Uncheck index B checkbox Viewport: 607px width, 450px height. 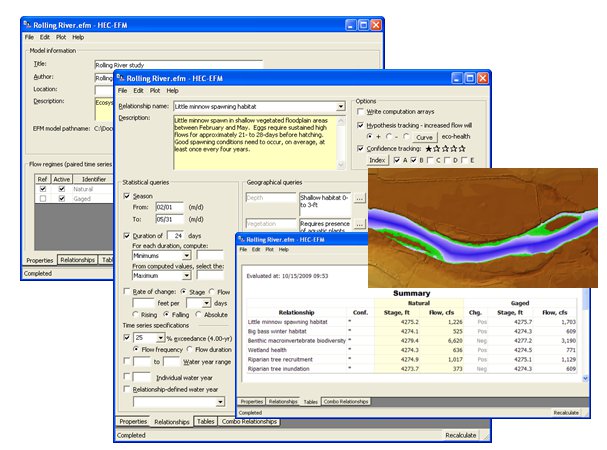(413, 160)
